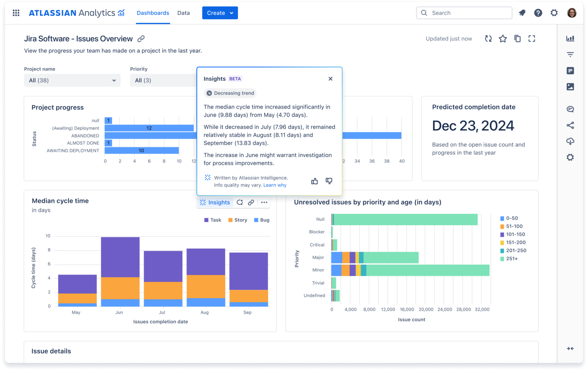The width and height of the screenshot is (588, 371).
Task: Click the Insights button above Median cycle time
Action: tap(215, 202)
